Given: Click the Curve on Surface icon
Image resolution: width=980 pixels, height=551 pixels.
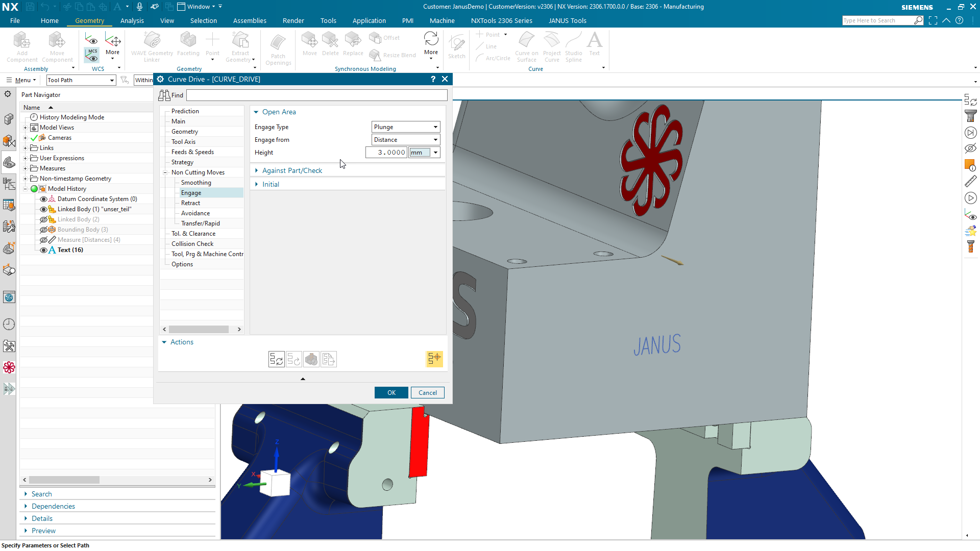Looking at the screenshot, I should tap(526, 40).
